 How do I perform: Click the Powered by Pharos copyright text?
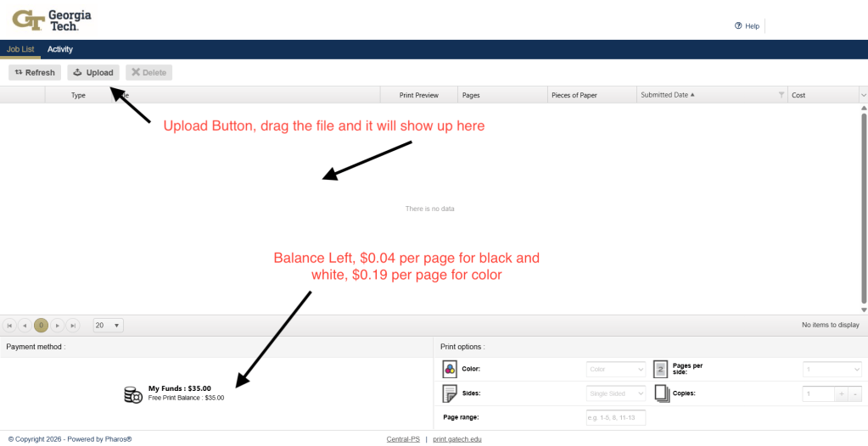click(x=70, y=439)
